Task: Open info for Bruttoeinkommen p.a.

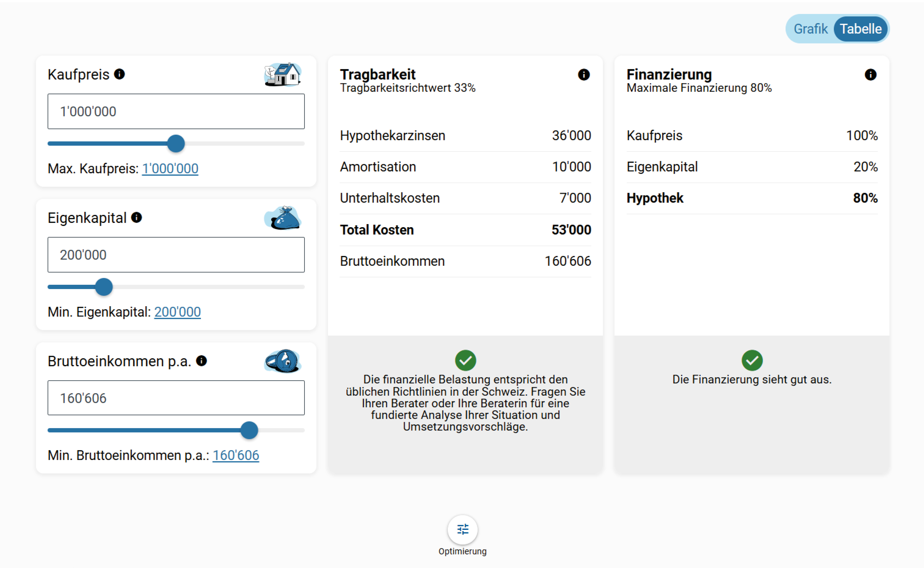Action: (201, 361)
